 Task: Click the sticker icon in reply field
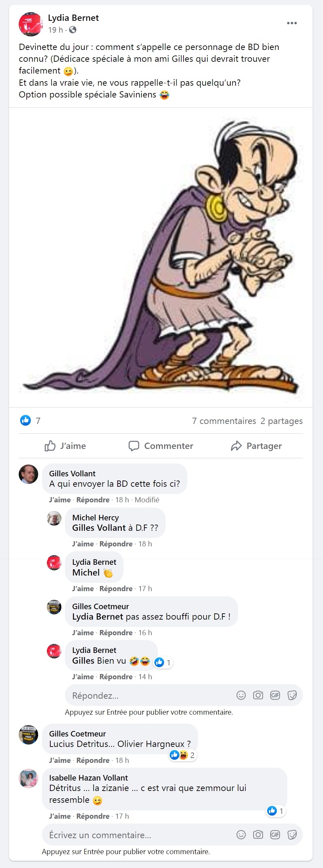pyautogui.click(x=292, y=695)
